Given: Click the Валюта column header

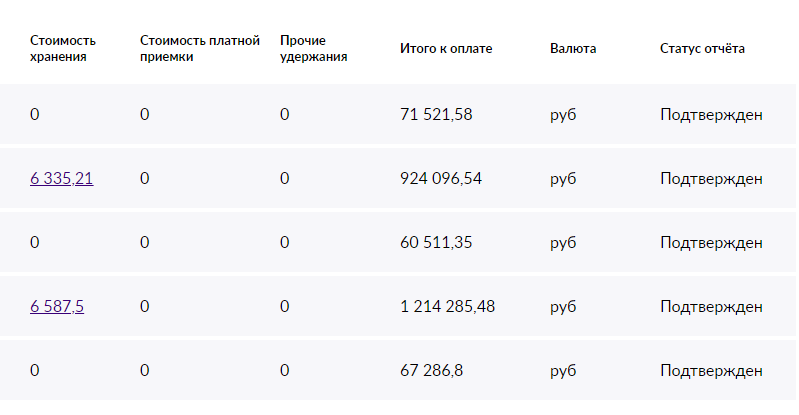Looking at the screenshot, I should [573, 48].
